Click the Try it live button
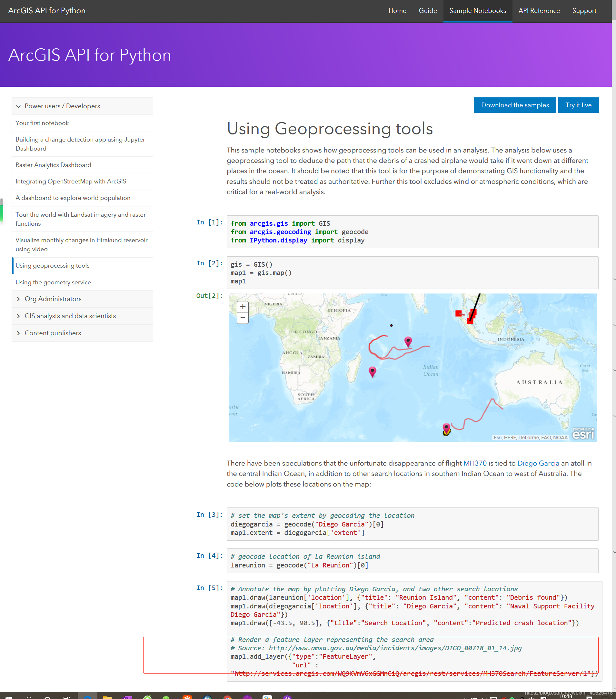Image resolution: width=616 pixels, height=699 pixels. coord(578,105)
